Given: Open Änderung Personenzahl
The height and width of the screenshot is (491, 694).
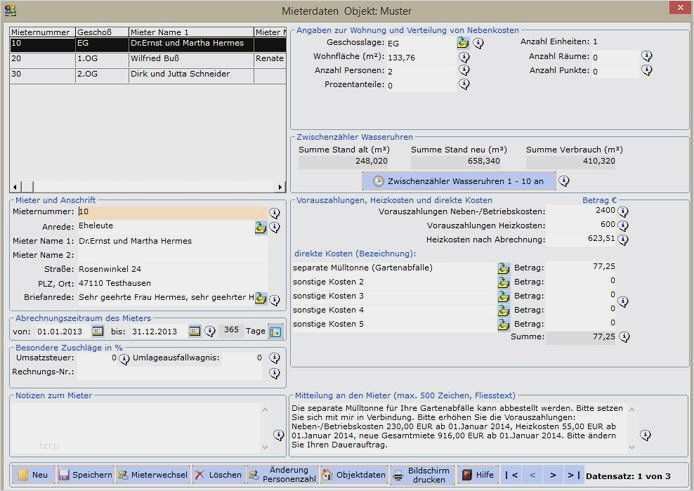Looking at the screenshot, I should pos(282,475).
